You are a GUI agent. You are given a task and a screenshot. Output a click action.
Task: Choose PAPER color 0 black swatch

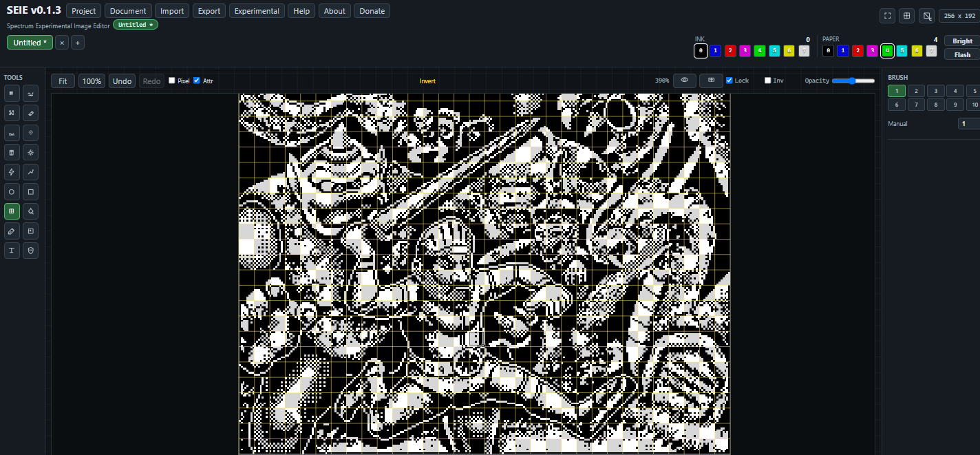828,50
